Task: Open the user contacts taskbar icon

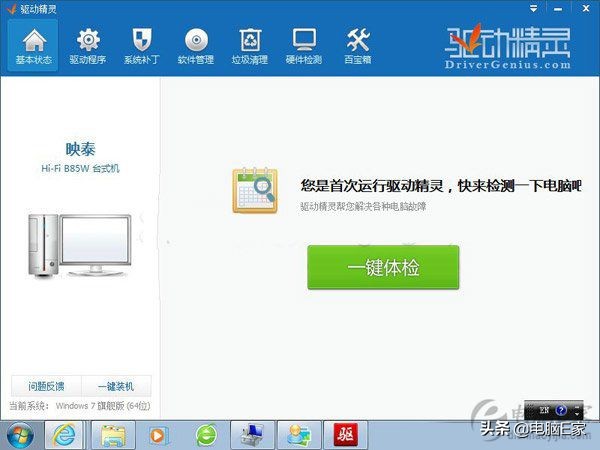Action: click(x=299, y=435)
